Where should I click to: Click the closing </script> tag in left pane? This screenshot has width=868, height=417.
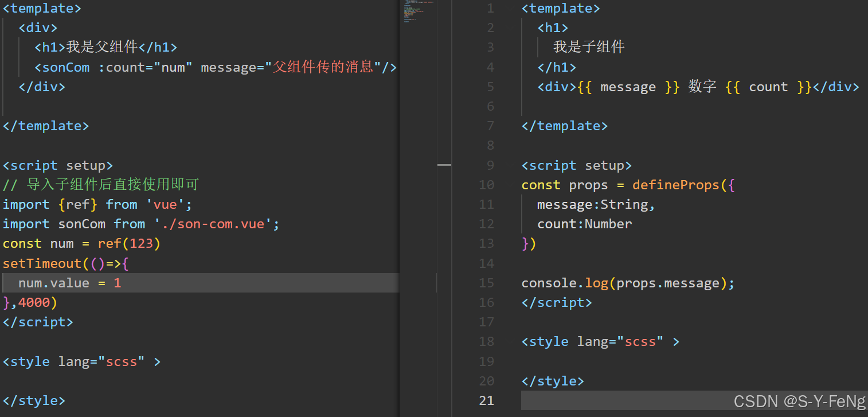coord(38,322)
